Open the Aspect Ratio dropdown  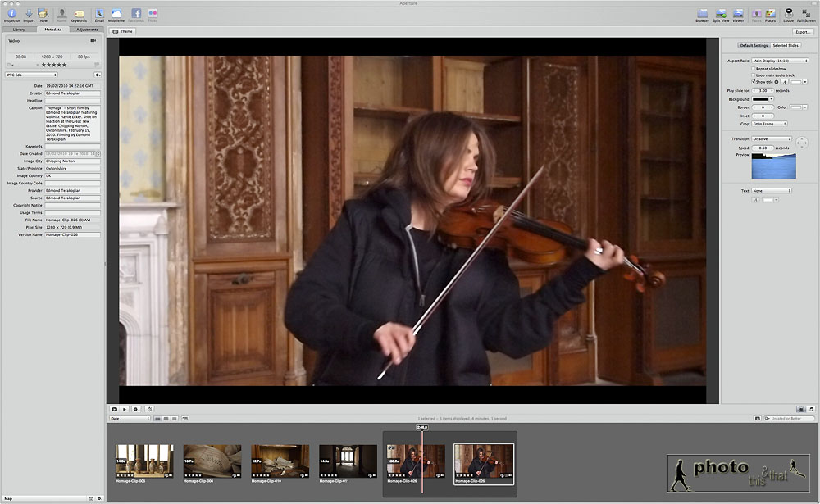click(x=780, y=61)
